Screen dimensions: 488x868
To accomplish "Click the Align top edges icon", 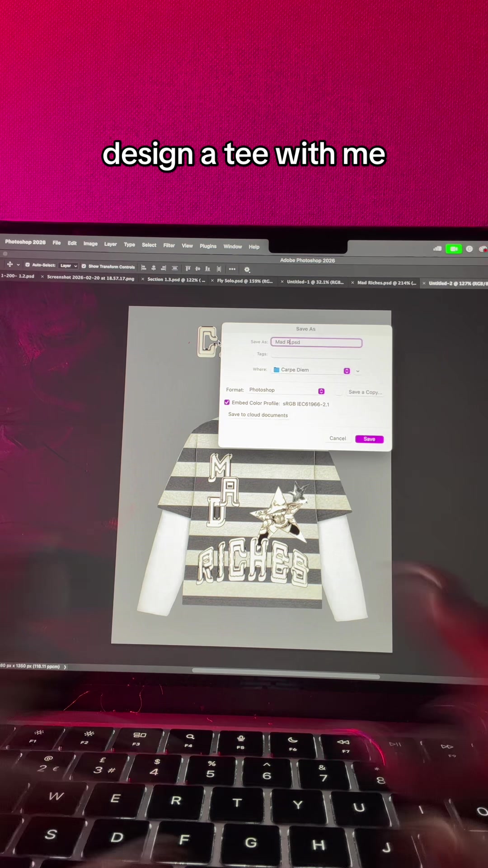I will click(x=188, y=269).
